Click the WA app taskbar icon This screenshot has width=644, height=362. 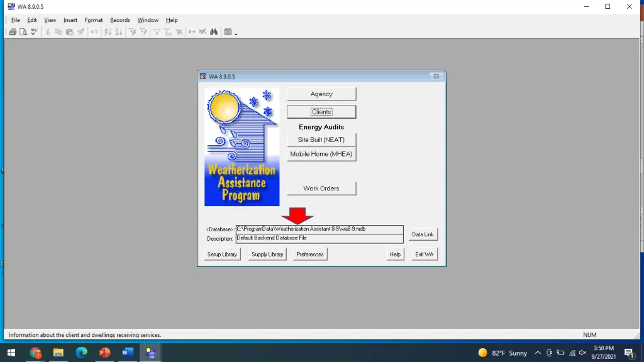[150, 353]
